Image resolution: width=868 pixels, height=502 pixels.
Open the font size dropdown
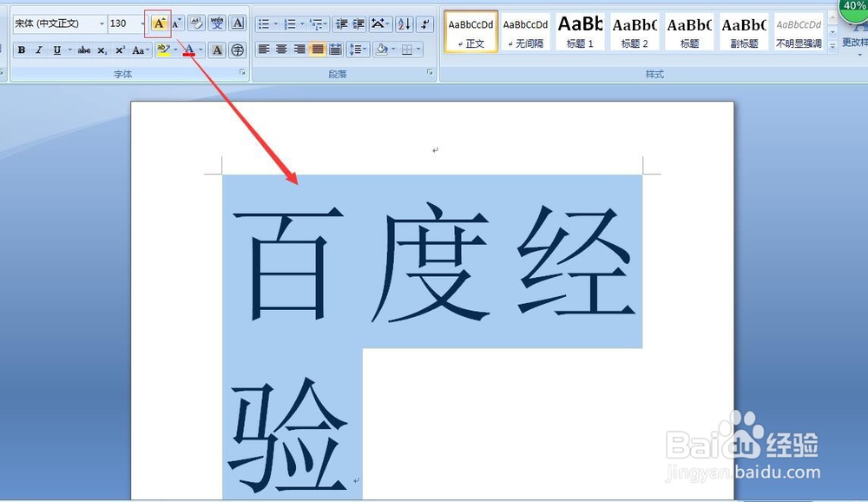point(143,23)
